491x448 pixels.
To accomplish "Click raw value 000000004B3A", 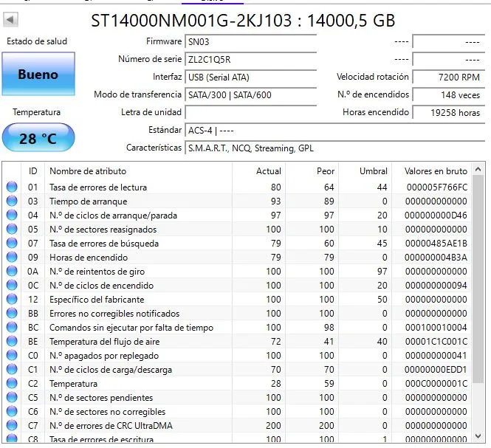I will [x=436, y=258].
